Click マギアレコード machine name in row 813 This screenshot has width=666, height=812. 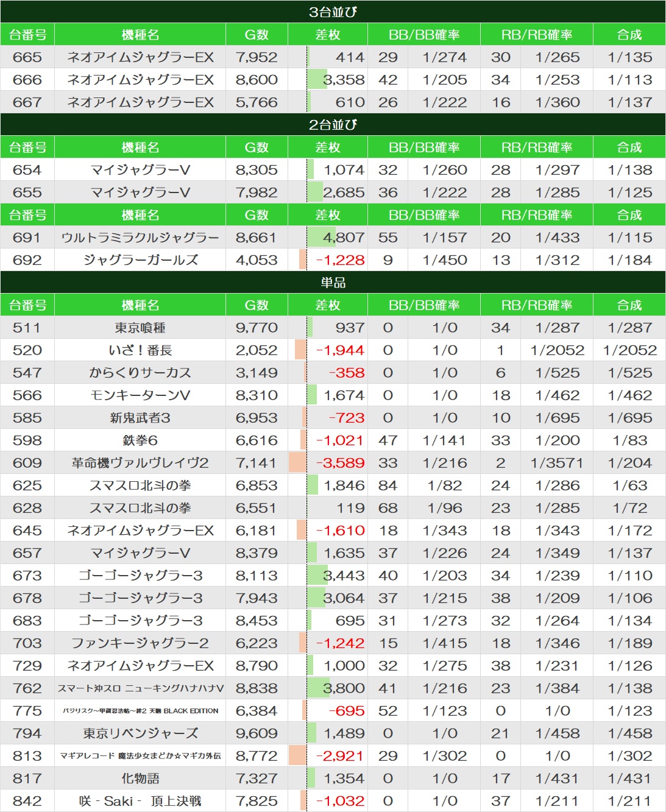click(x=140, y=756)
